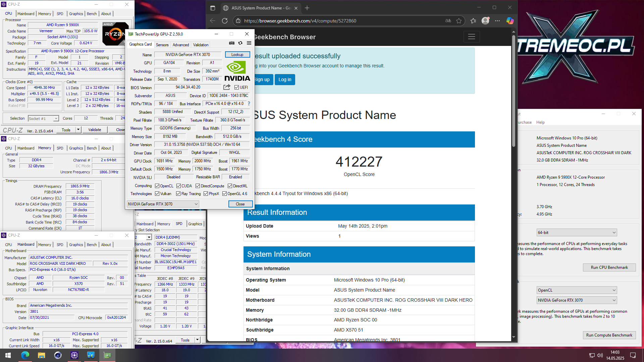Toggle the OpenGL 4.6 checkbox in GPU-Z
This screenshot has height=362, width=644.
225,194
